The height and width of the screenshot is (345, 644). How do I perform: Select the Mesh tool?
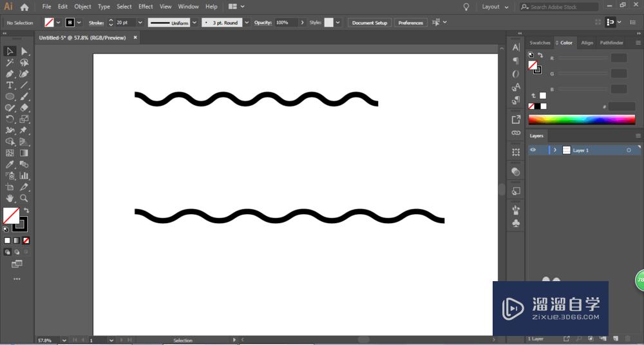click(10, 153)
